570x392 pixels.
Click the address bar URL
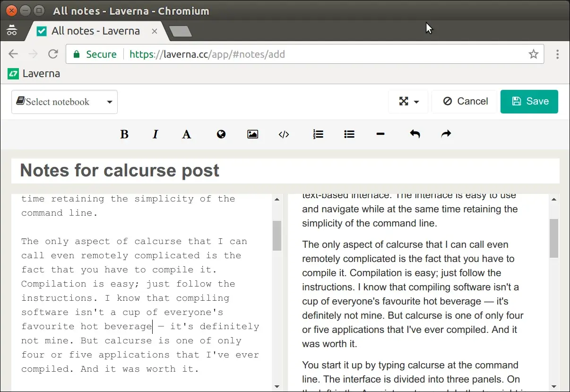(207, 54)
